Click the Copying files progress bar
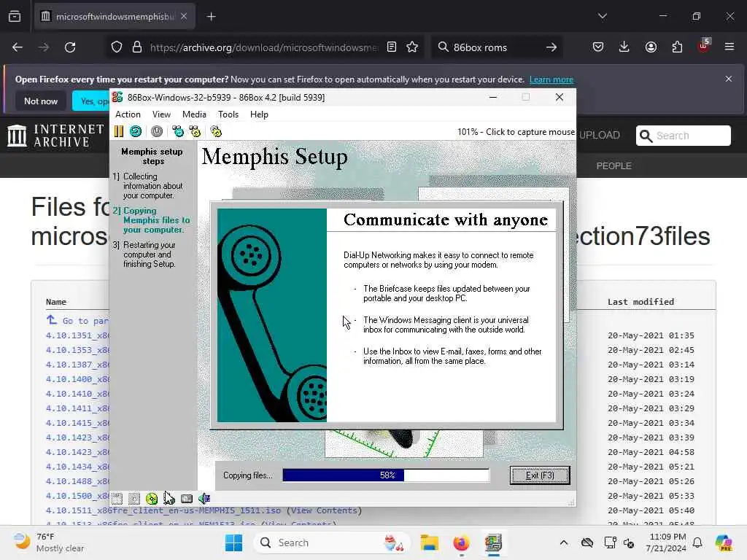This screenshot has height=560, width=747. click(x=386, y=475)
